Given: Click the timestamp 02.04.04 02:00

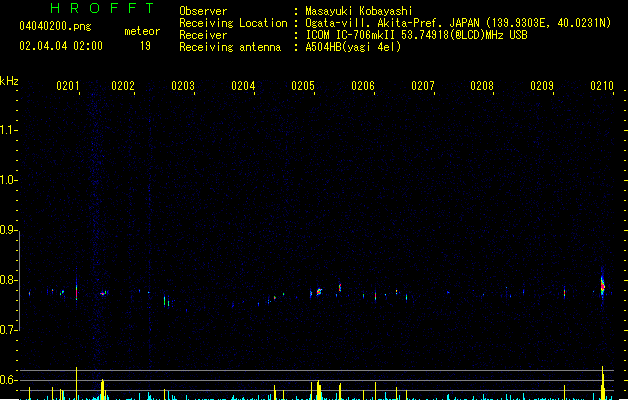Looking at the screenshot, I should [x=61, y=46].
